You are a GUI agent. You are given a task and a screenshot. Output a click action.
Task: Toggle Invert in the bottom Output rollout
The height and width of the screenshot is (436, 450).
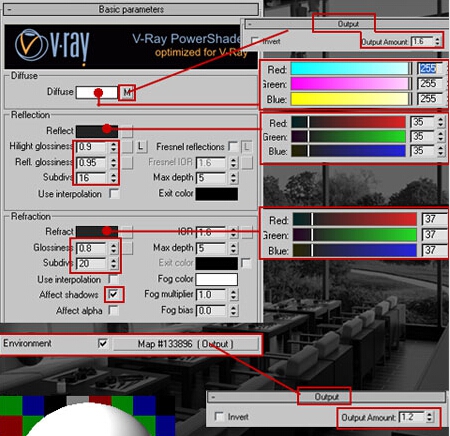219,417
